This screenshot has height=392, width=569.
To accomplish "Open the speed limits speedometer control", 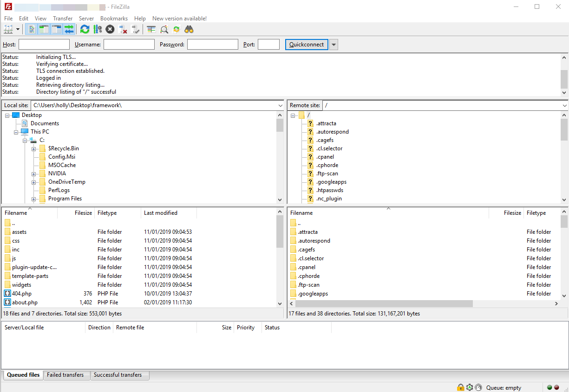I will point(478,387).
